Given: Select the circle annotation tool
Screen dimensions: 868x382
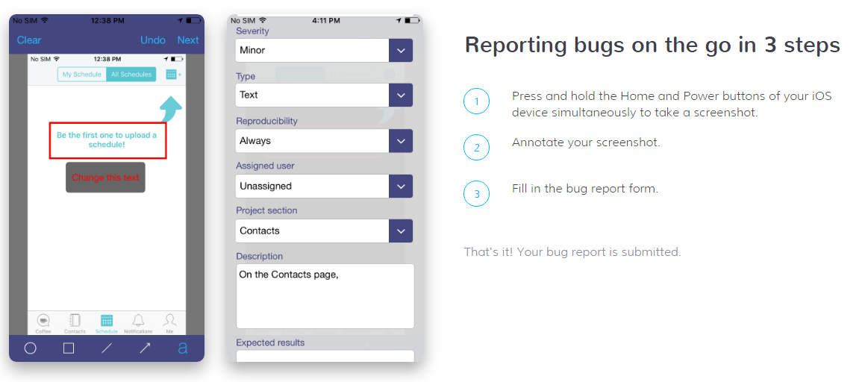Looking at the screenshot, I should pos(31,348).
